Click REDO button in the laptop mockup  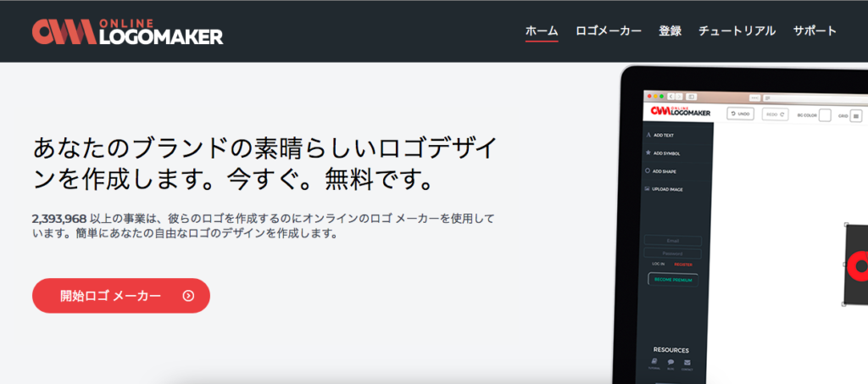(776, 114)
